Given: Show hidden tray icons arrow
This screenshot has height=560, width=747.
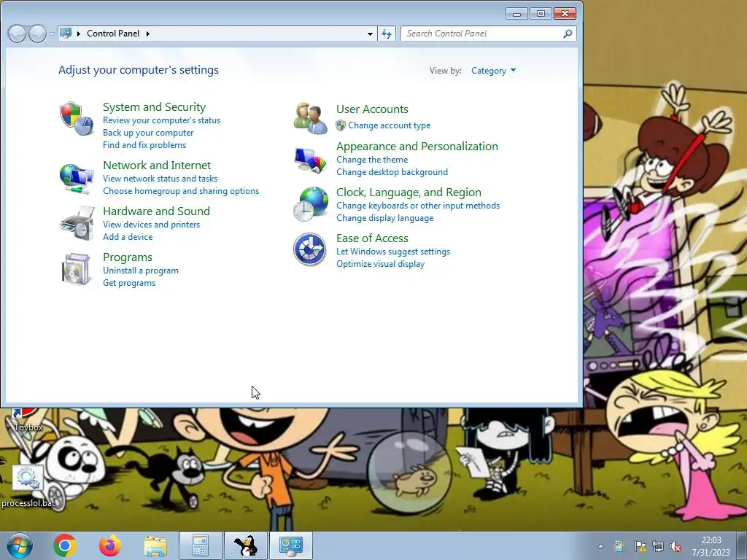Looking at the screenshot, I should click(601, 546).
